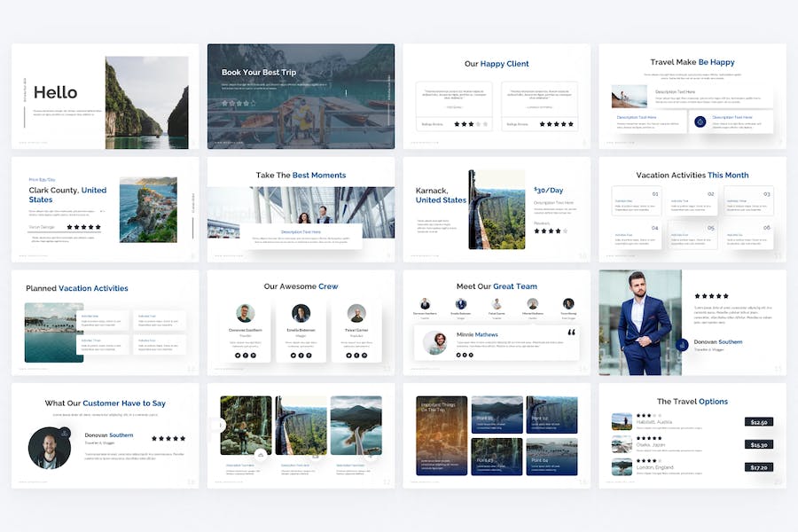Click the five-star rating under Clark County
This screenshot has width=798, height=532.
(84, 227)
